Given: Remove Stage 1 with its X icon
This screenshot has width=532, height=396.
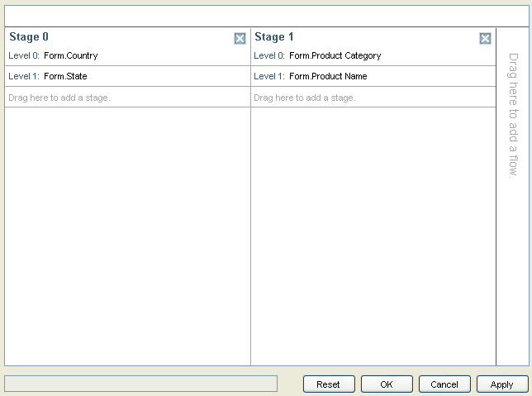Looking at the screenshot, I should [485, 38].
